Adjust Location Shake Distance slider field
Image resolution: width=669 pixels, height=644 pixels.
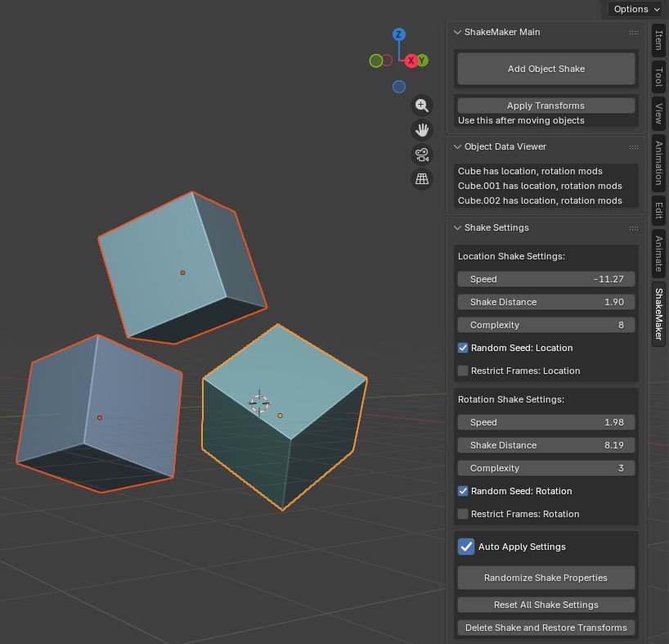coord(546,302)
